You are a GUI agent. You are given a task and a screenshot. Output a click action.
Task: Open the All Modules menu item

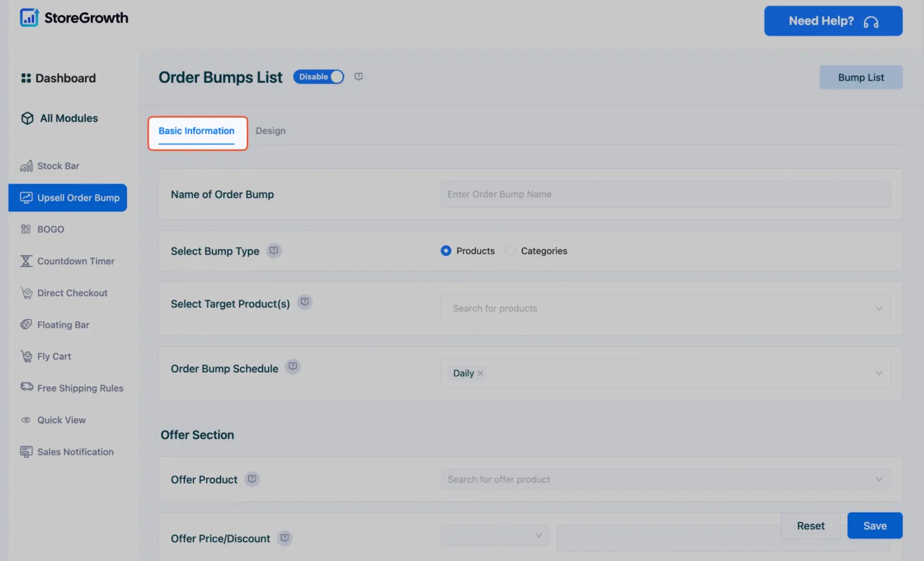point(60,118)
